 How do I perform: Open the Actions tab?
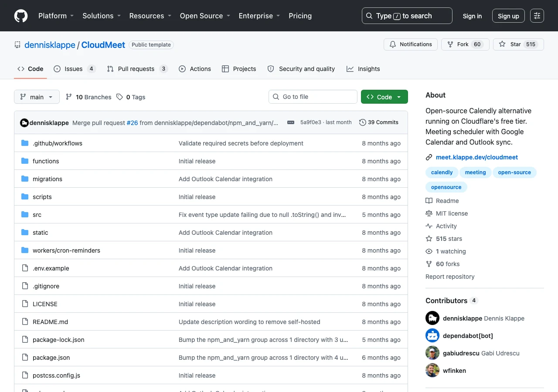pyautogui.click(x=195, y=69)
